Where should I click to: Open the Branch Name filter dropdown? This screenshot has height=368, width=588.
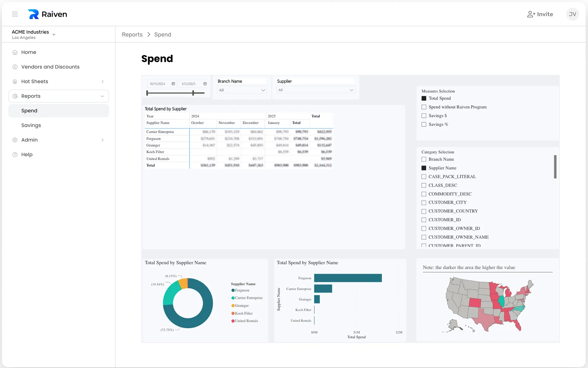point(242,90)
